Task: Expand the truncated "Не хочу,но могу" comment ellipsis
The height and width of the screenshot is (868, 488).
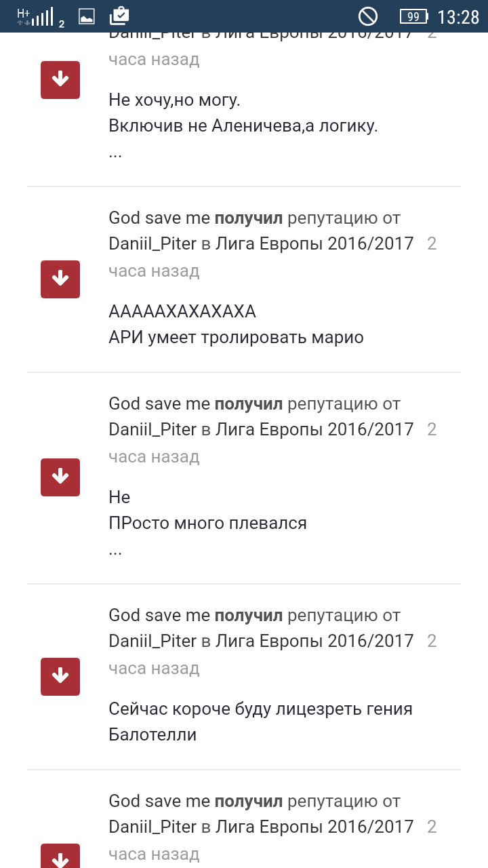Action: pos(115,153)
